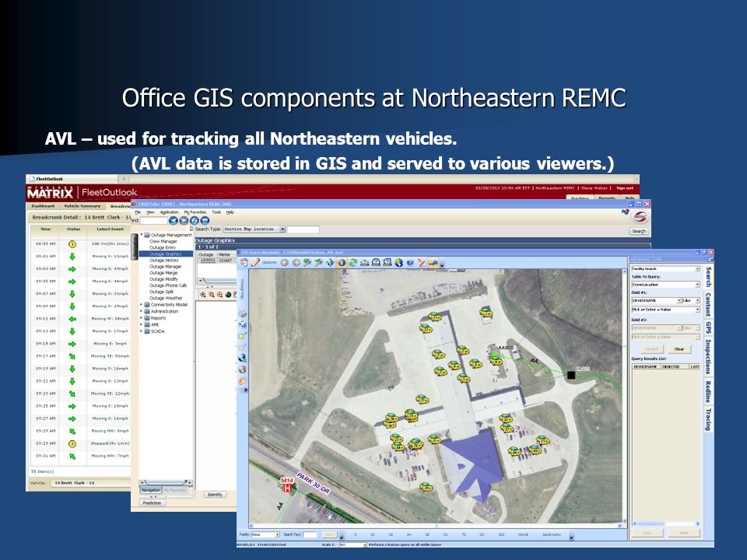Open the Tools menu in OMS window
The height and width of the screenshot is (560, 747).
coord(216,212)
